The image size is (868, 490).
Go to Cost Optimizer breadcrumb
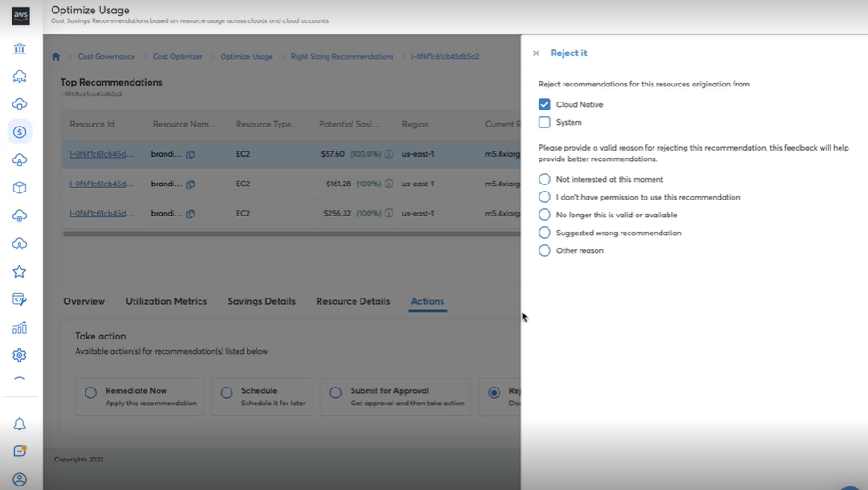point(178,56)
